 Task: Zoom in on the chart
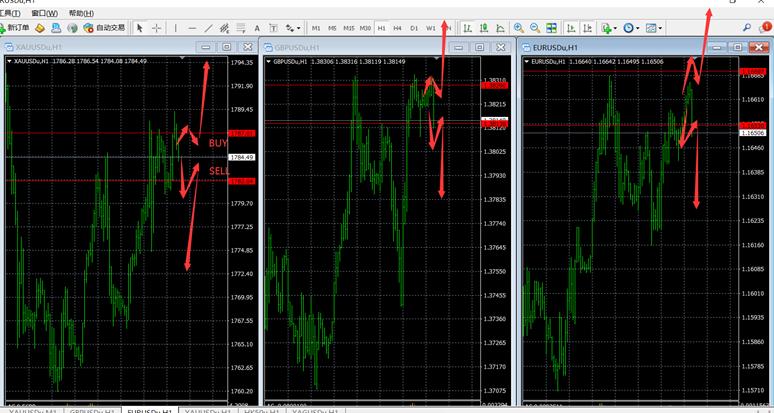click(519, 28)
